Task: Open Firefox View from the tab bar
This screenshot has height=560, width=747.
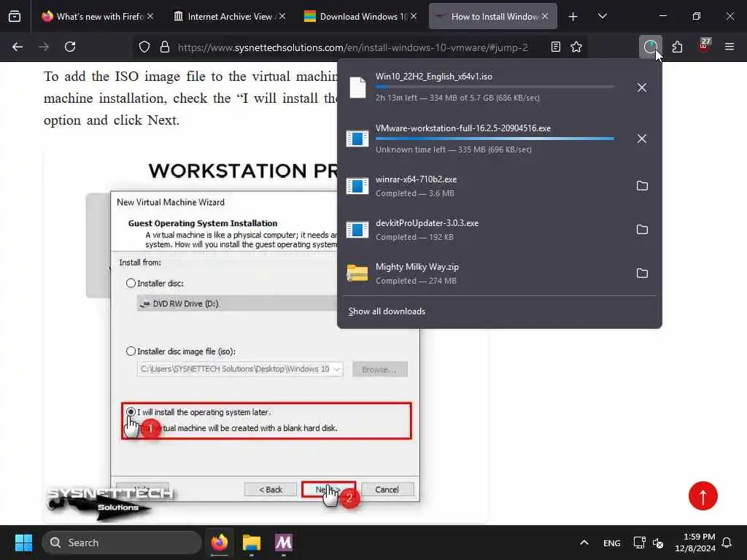Action: (x=15, y=17)
